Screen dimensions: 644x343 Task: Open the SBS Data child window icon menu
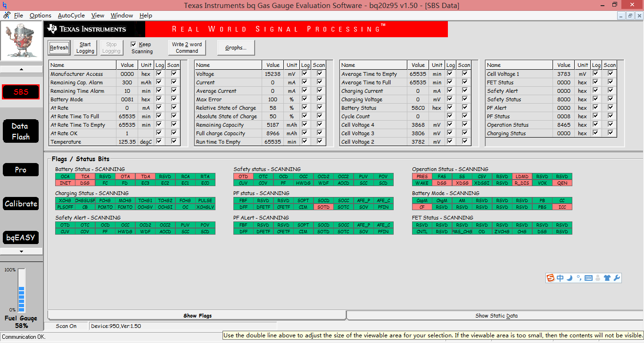click(7, 15)
